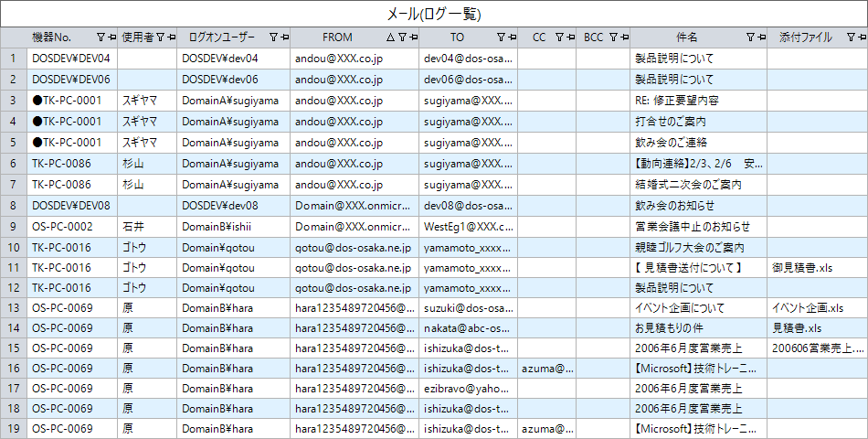This screenshot has width=868, height=439.
Task: Select logon user DomainB¥ishii
Action: point(234,227)
